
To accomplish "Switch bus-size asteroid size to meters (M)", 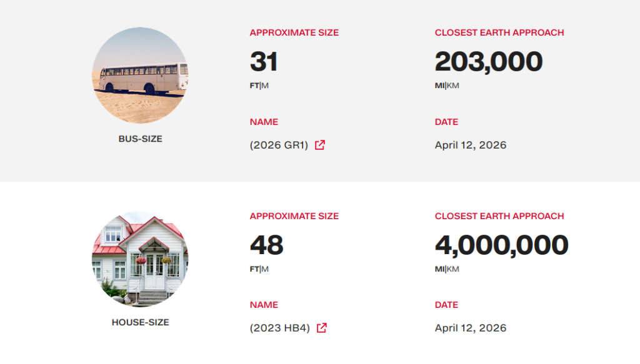I will click(265, 86).
